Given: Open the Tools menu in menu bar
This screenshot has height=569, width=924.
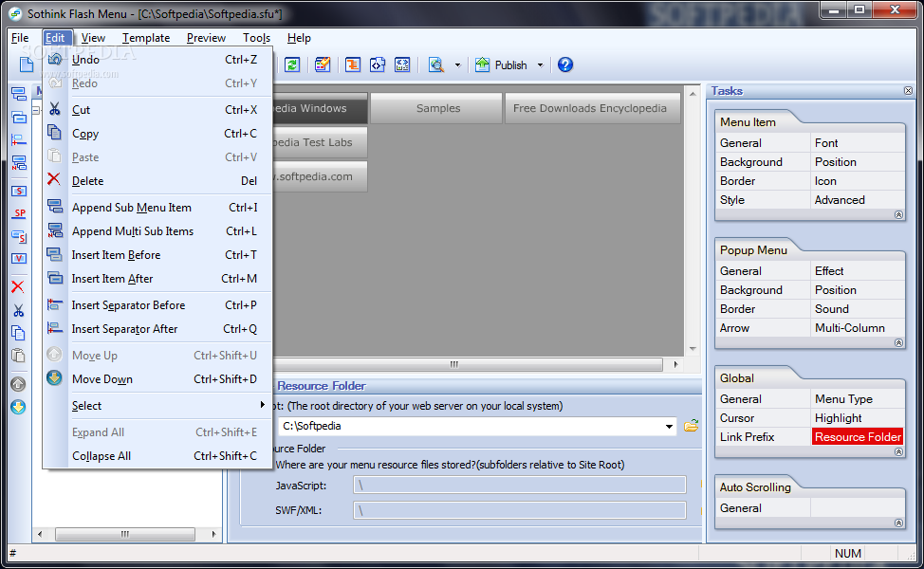Looking at the screenshot, I should click(x=256, y=38).
